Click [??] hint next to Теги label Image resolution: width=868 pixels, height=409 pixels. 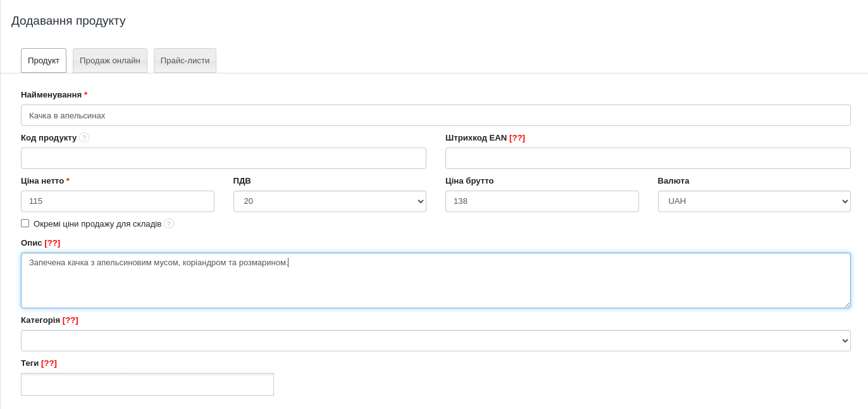tap(49, 363)
